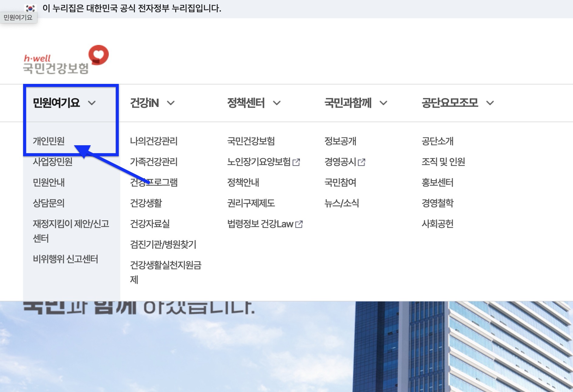Open 사회공헌 under 공단요모조모

pos(437,224)
